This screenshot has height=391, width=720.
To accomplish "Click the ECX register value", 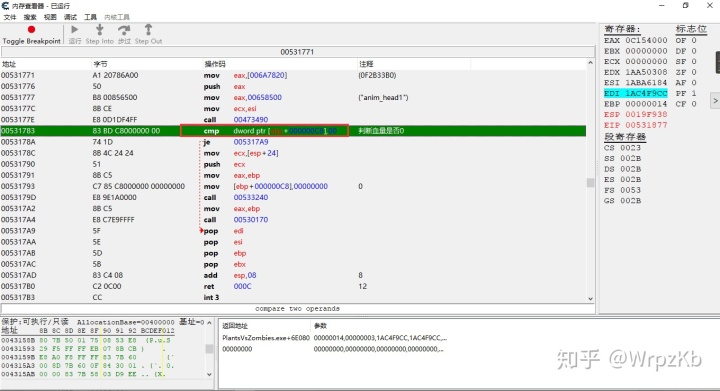I will (636, 61).
